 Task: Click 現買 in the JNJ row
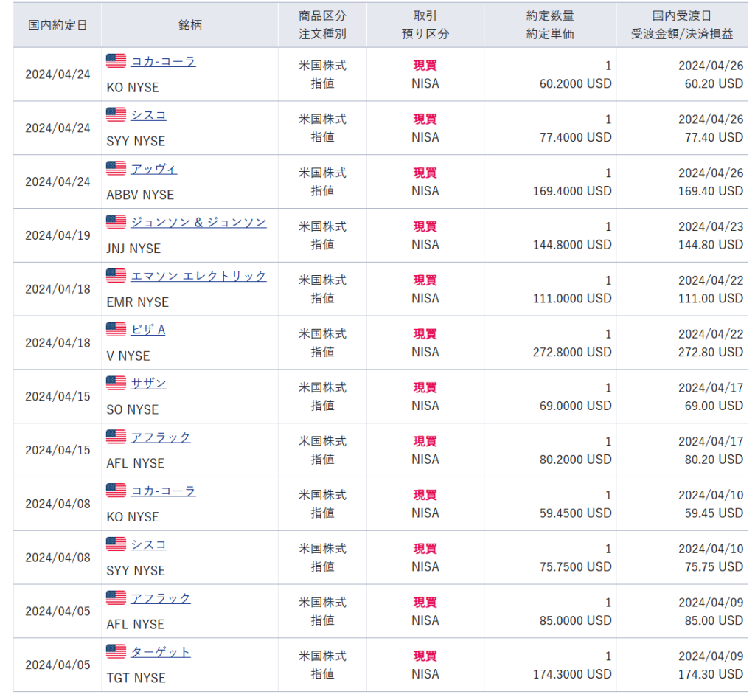pos(425,226)
